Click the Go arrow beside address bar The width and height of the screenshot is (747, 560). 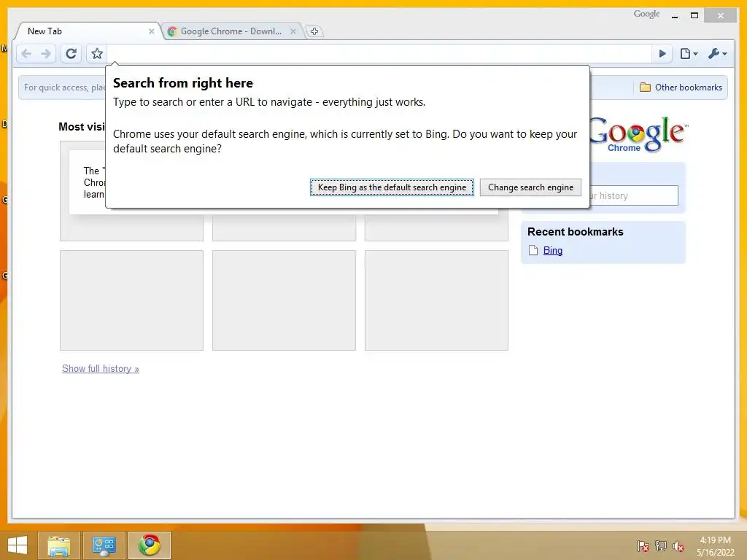662,53
